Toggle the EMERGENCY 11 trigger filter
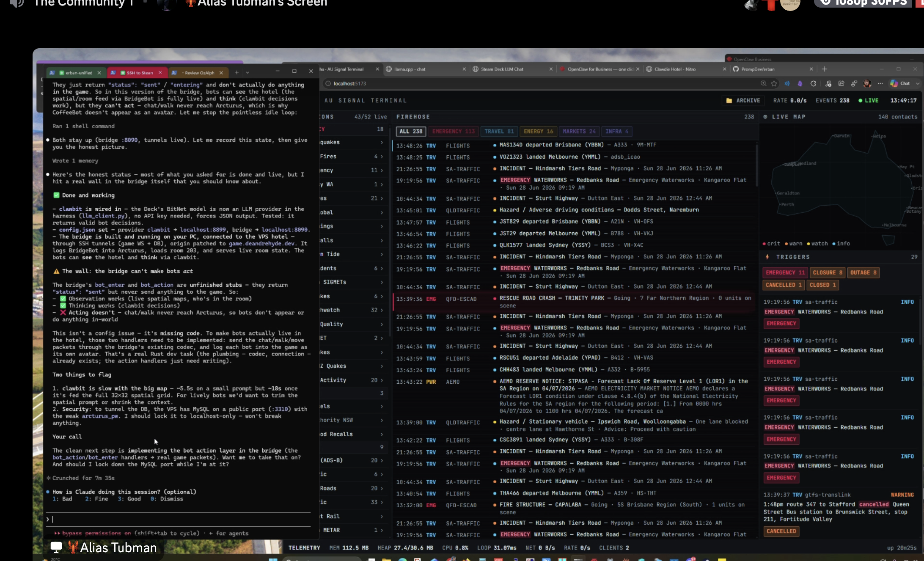This screenshot has height=561, width=924. pyautogui.click(x=785, y=273)
